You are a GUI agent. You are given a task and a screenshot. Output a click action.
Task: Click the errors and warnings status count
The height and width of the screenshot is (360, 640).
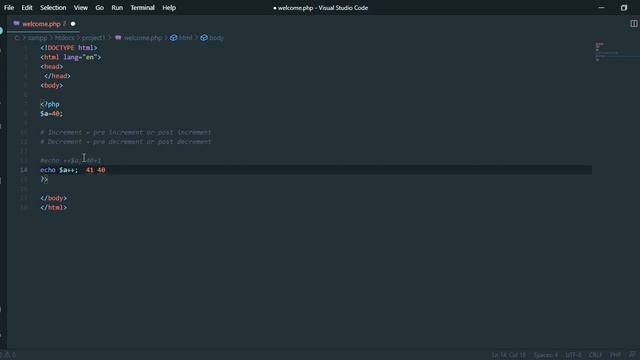click(8, 355)
